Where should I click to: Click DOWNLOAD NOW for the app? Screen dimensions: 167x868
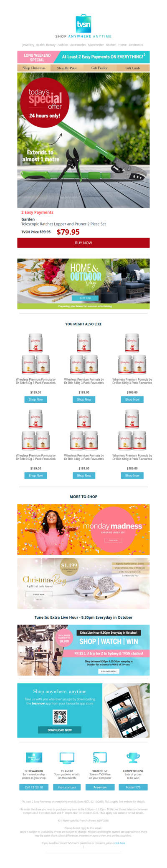(x=60, y=730)
